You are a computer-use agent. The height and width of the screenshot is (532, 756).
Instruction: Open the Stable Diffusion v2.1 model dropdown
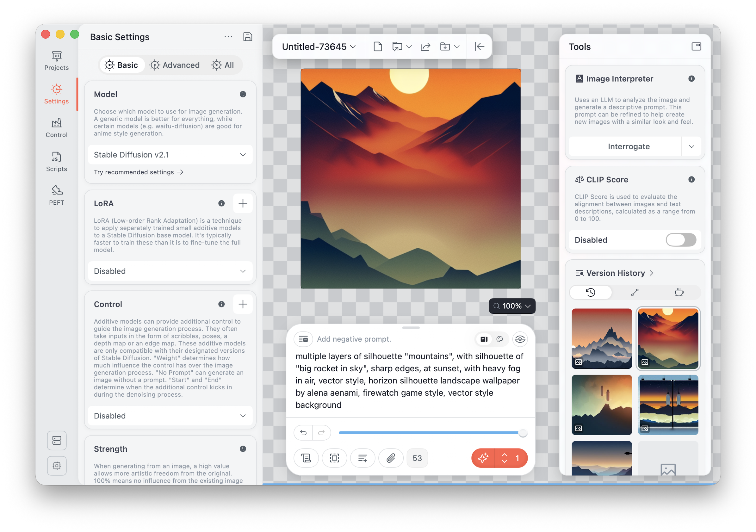(170, 155)
